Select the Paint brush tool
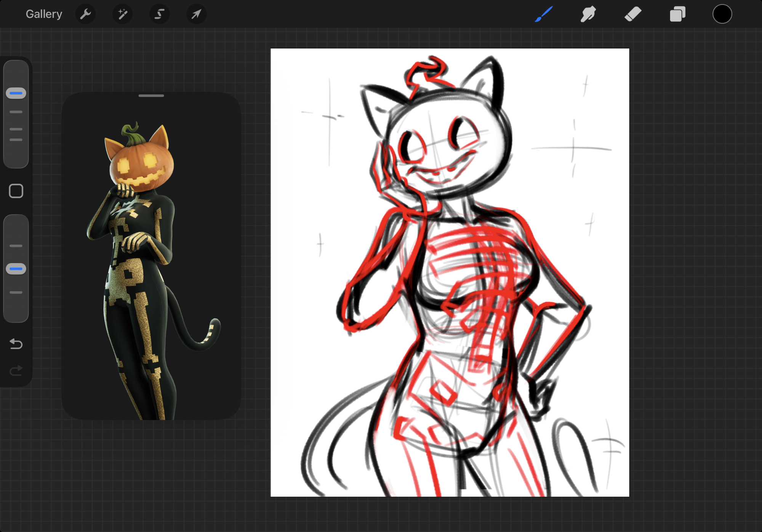 (x=544, y=14)
